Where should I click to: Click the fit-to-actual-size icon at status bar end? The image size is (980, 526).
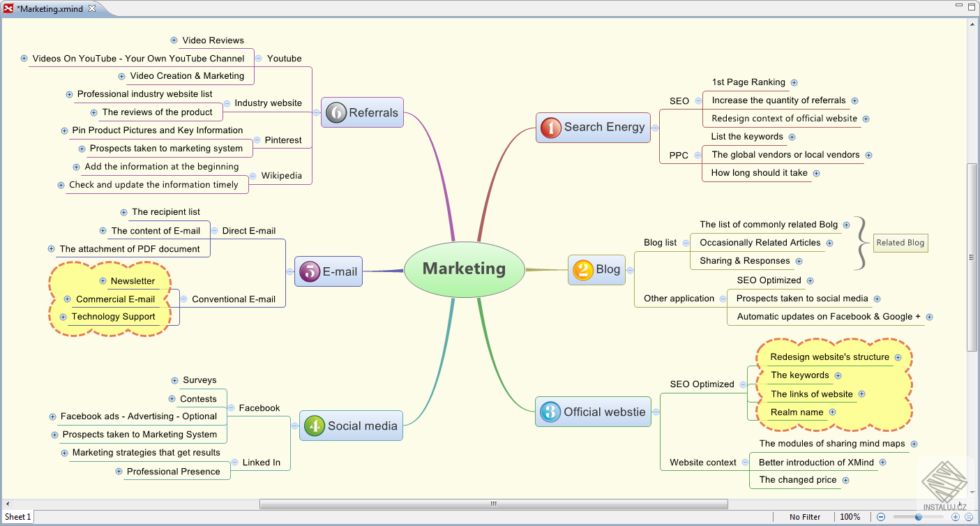[969, 517]
